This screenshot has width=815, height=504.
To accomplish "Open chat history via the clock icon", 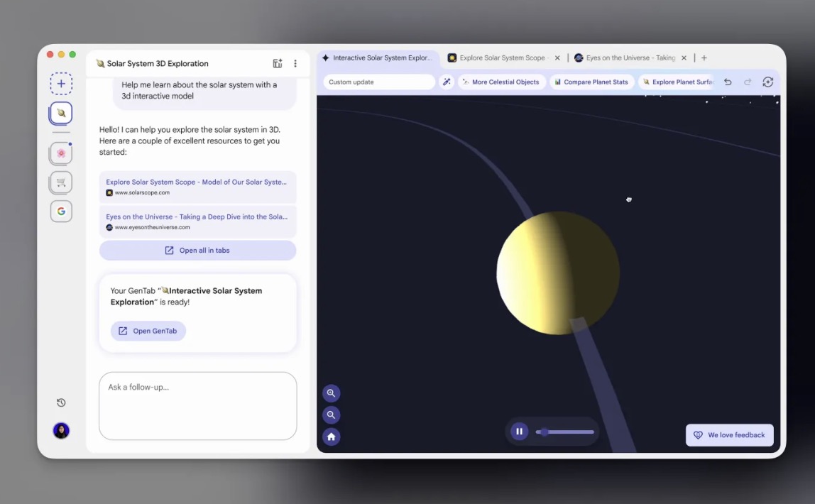I will [x=61, y=402].
